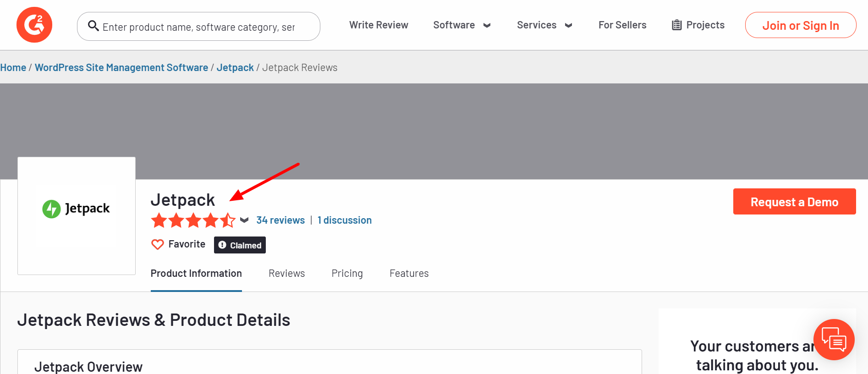Go to WordPress Site Management Software breadcrumb
The width and height of the screenshot is (868, 374).
coord(121,68)
